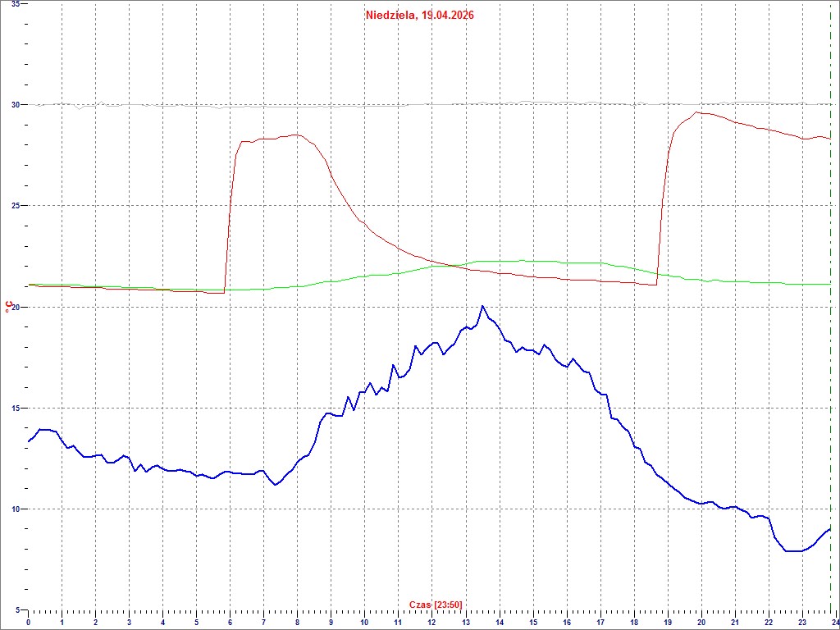Click the 20 label on temperature axis
This screenshot has height=630, width=840.
[15, 307]
